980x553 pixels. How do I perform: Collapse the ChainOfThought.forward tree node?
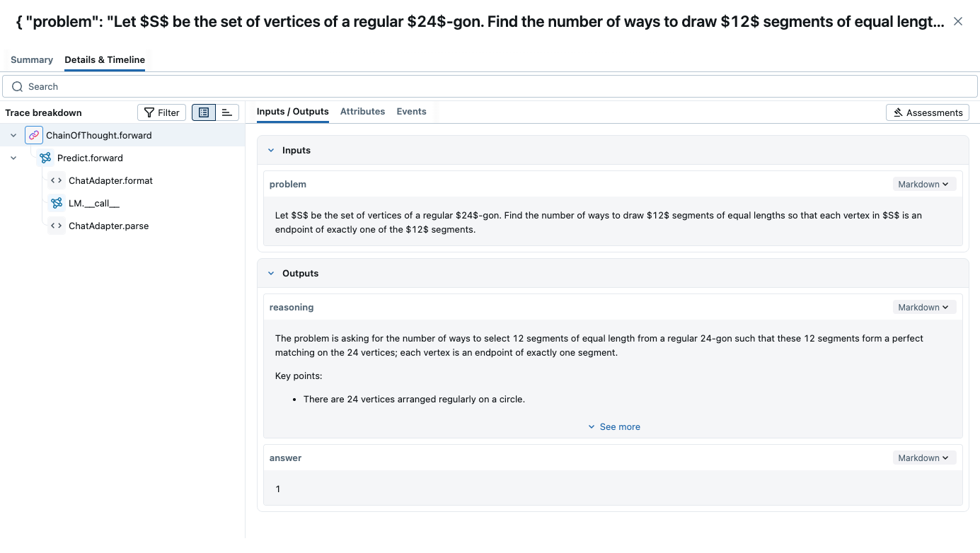[x=13, y=135]
